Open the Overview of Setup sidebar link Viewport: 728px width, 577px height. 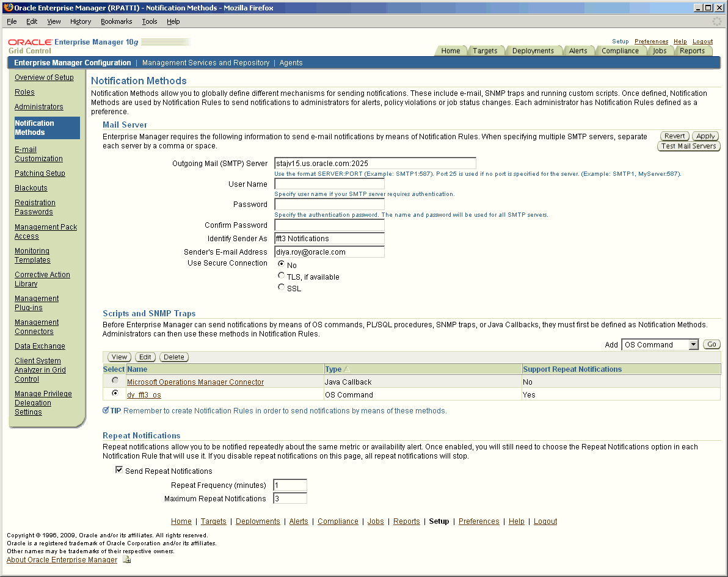coord(44,78)
